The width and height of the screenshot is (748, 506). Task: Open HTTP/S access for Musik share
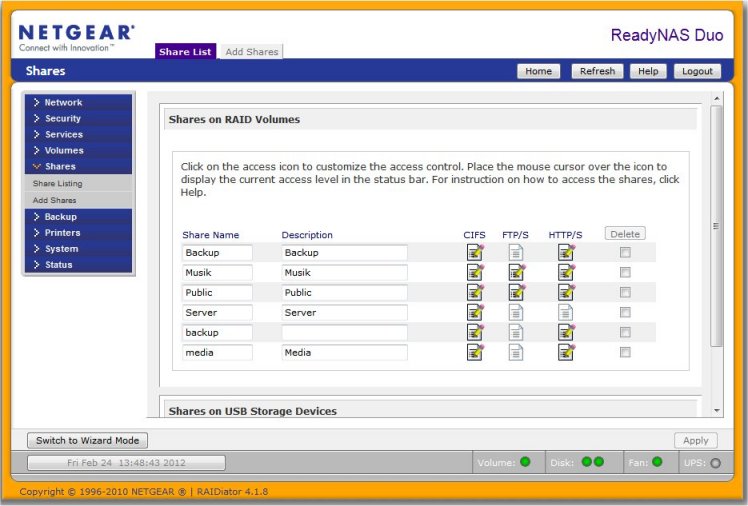click(566, 272)
